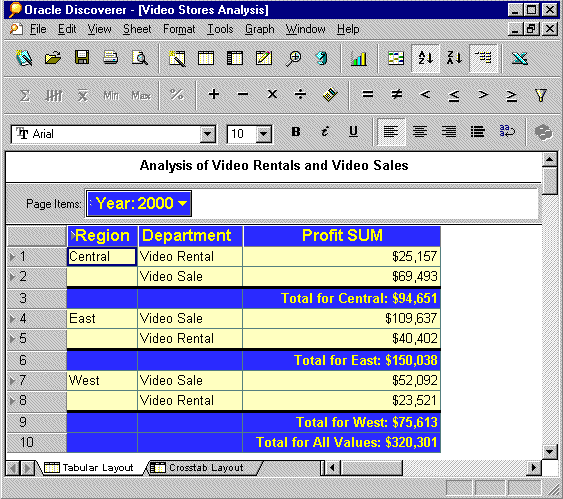Toggle sort ascending A-Z button
This screenshot has width=563, height=499.
point(425,59)
